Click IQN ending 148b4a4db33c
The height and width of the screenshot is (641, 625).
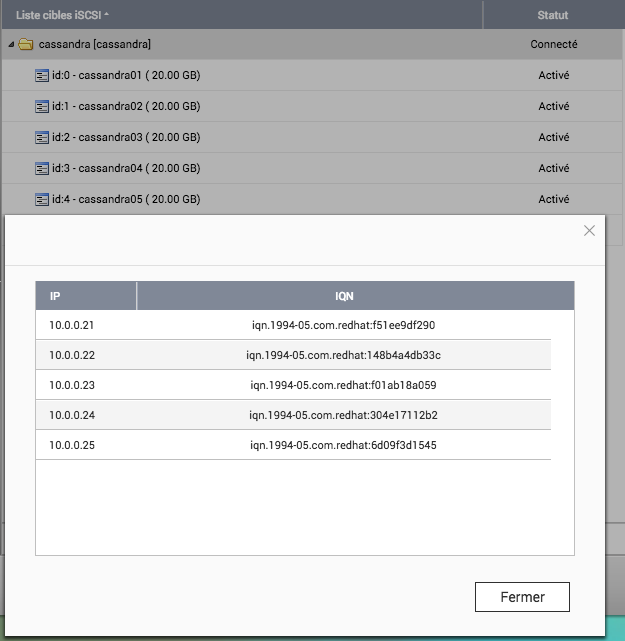coord(343,355)
